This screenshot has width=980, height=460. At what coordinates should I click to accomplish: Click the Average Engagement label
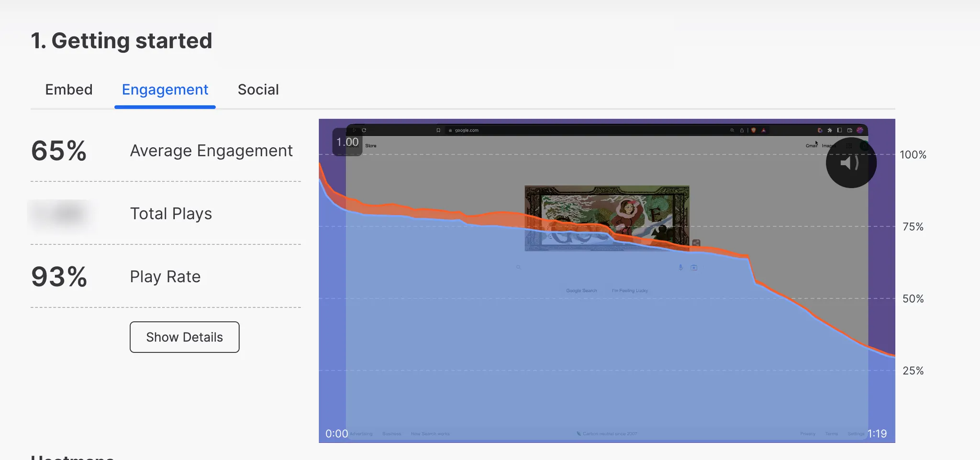[x=211, y=151]
